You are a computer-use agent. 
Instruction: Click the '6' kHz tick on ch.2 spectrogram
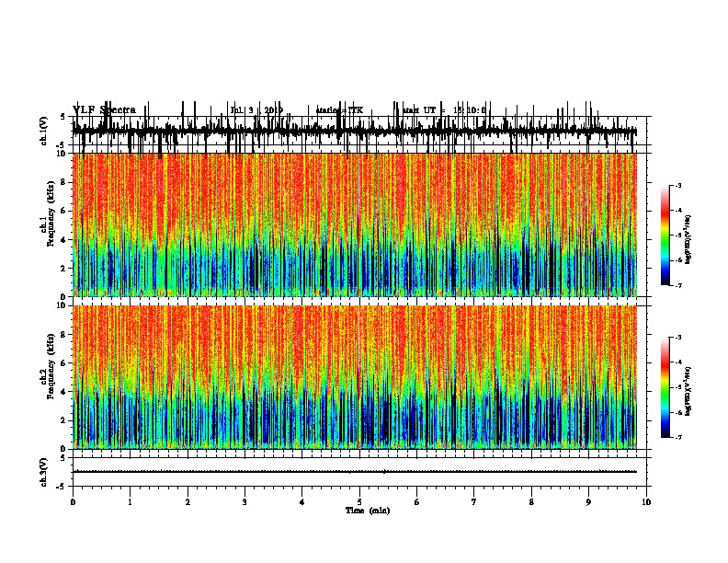click(63, 362)
